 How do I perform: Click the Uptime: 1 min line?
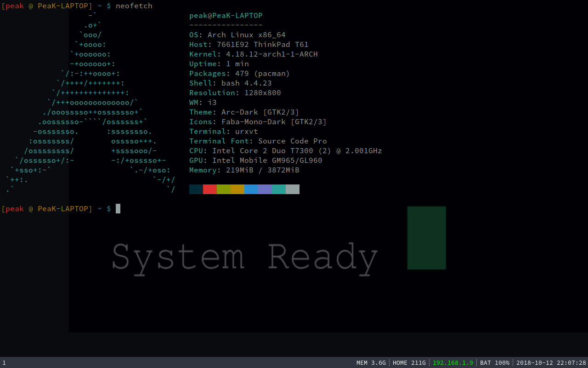coord(219,64)
